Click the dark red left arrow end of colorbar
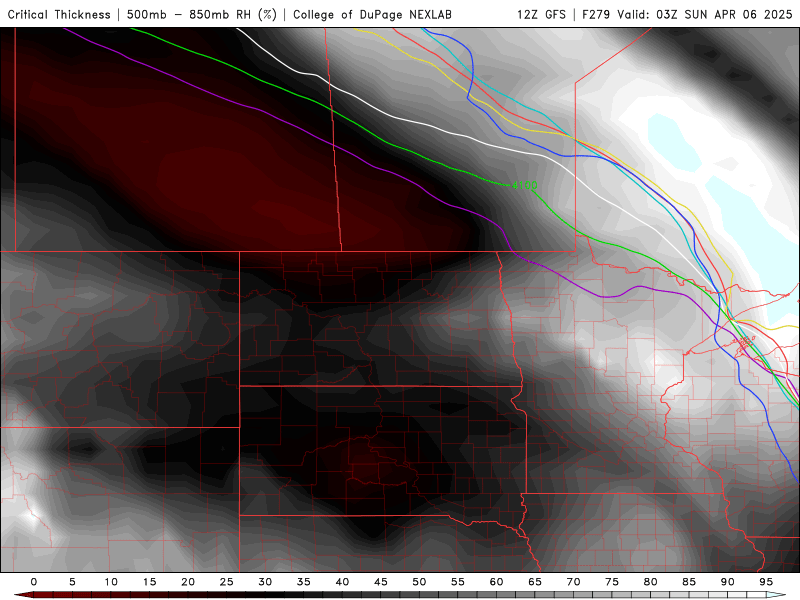 (23, 595)
